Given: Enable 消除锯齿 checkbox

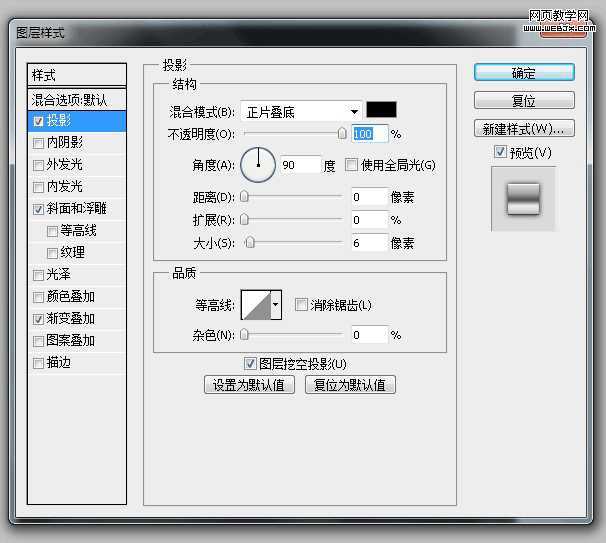Looking at the screenshot, I should click(x=301, y=305).
